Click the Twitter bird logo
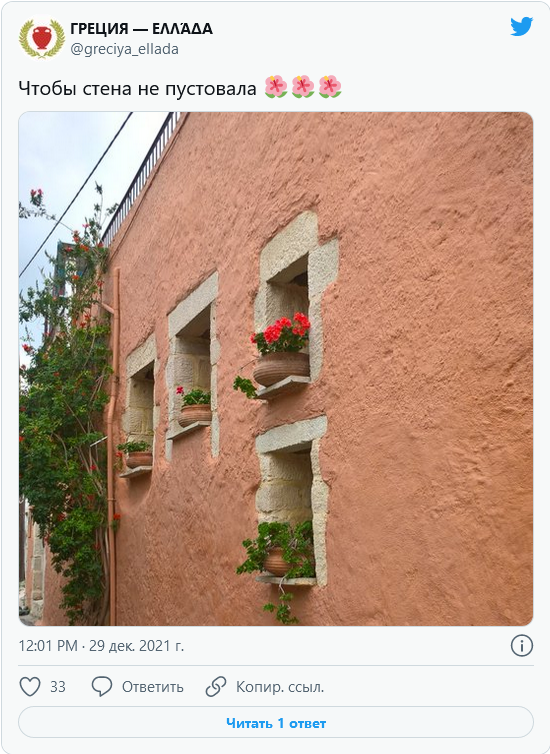The image size is (550, 754). coord(521,26)
